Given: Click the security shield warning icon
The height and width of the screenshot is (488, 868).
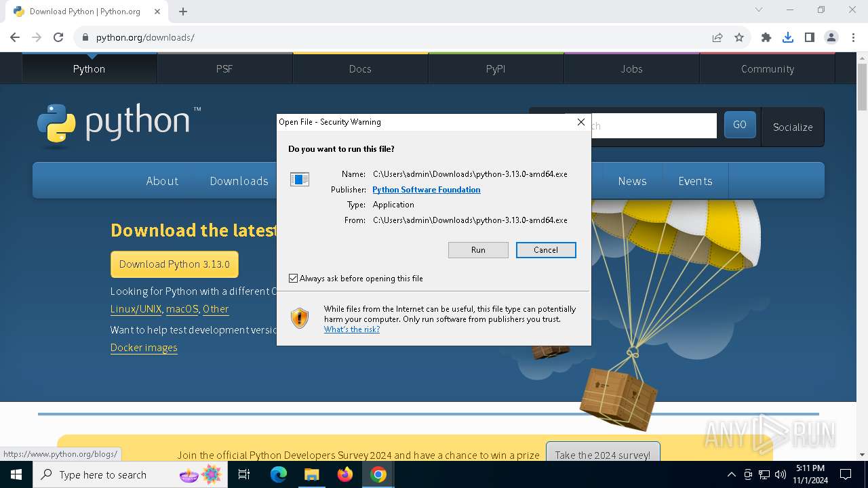Looking at the screenshot, I should click(300, 318).
